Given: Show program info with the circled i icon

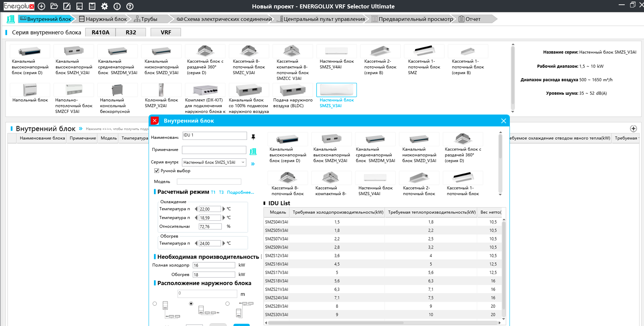Looking at the screenshot, I should (x=117, y=6).
